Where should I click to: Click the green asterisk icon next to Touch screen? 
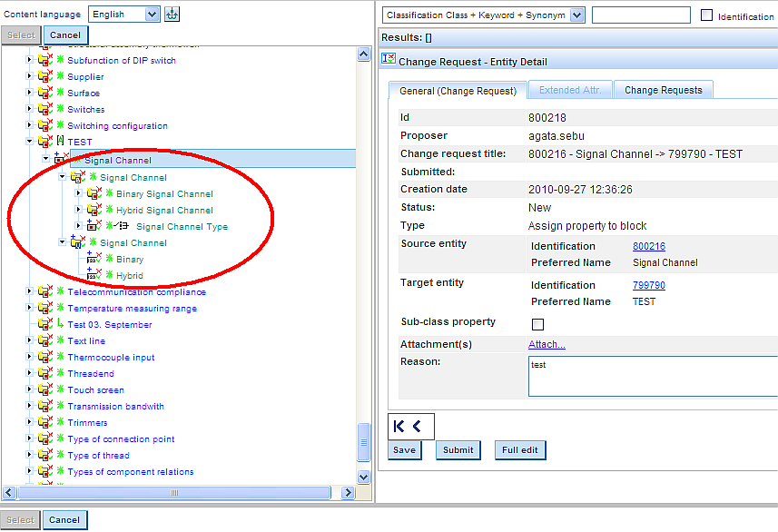pyautogui.click(x=61, y=390)
